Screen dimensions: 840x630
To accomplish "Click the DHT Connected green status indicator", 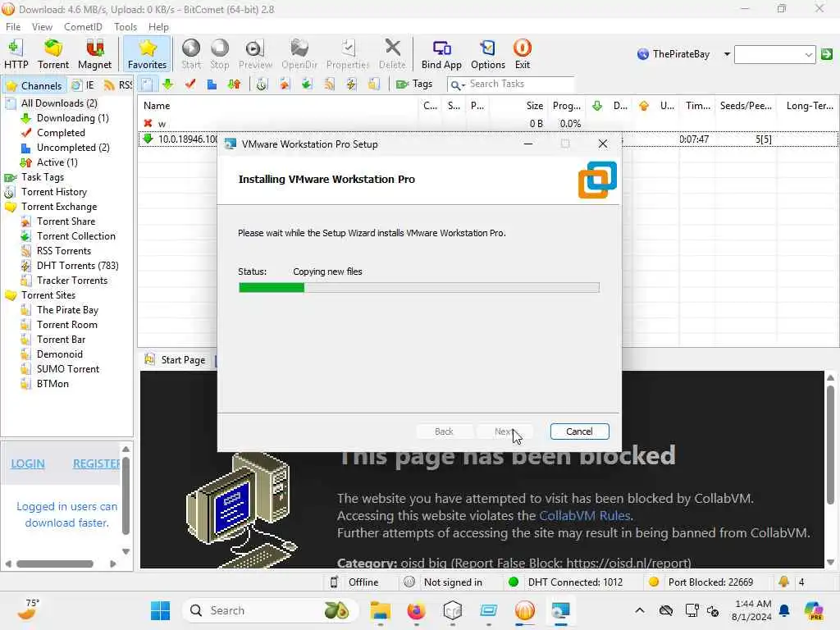I will click(x=514, y=582).
